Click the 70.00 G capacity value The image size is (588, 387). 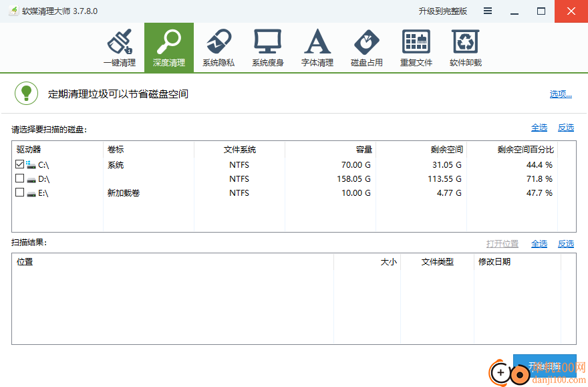click(x=356, y=165)
